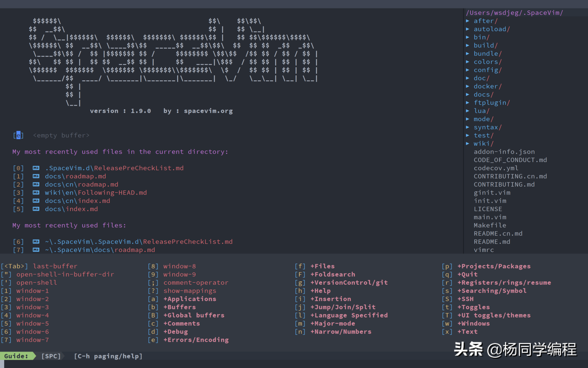Click the markdown icon next to docs\index.md
The image size is (588, 368).
(36, 209)
